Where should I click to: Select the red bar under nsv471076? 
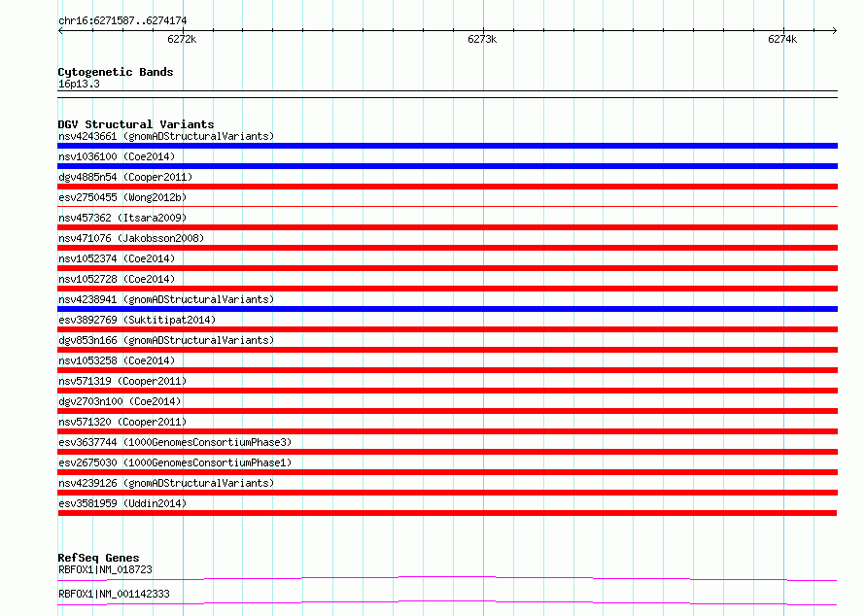point(447,248)
